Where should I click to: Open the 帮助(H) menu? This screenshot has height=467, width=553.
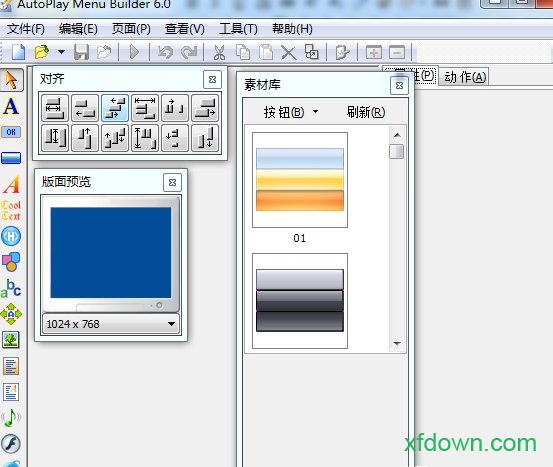pyautogui.click(x=292, y=29)
